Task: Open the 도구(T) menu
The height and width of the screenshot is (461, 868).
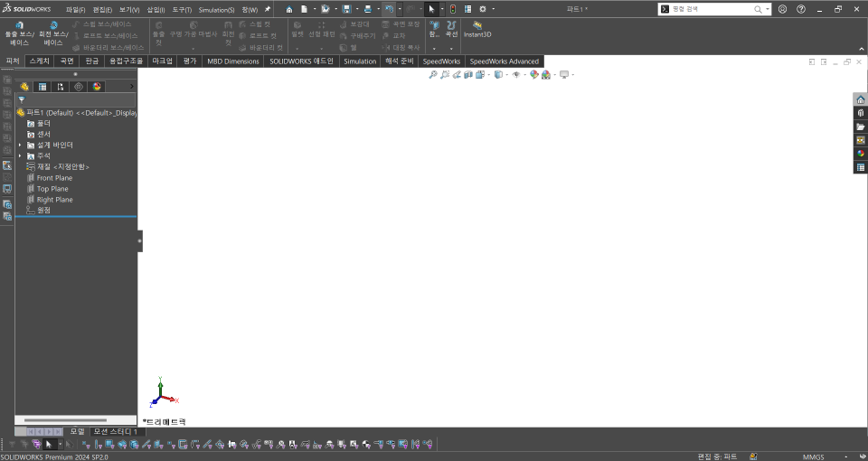Action: (x=182, y=10)
